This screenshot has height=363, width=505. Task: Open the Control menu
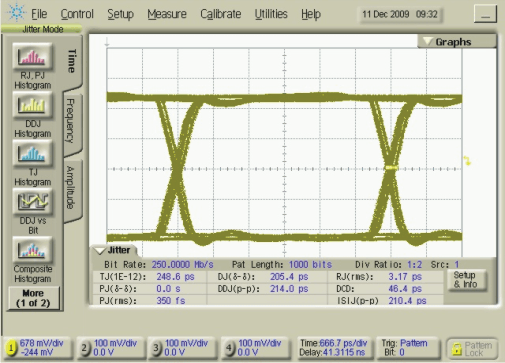[77, 14]
